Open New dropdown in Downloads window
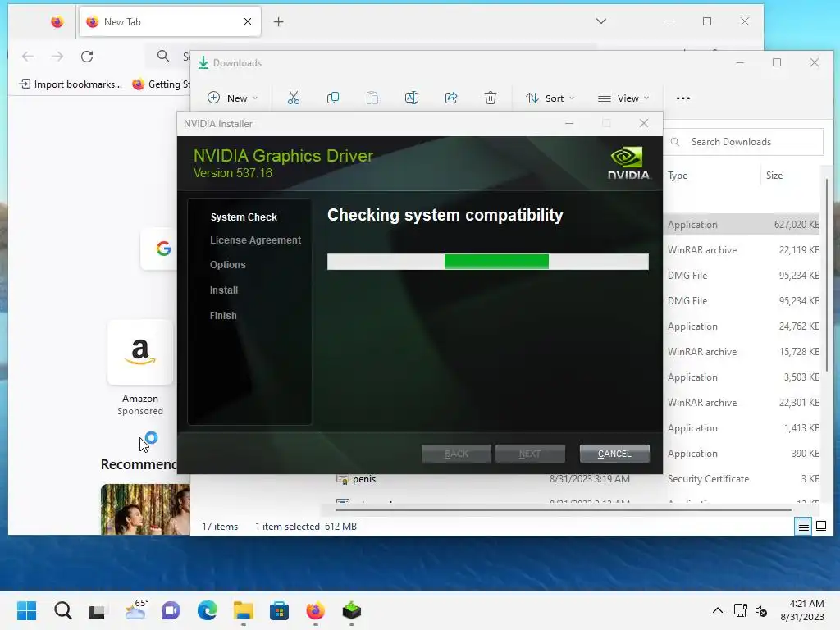The image size is (840, 630). (232, 98)
